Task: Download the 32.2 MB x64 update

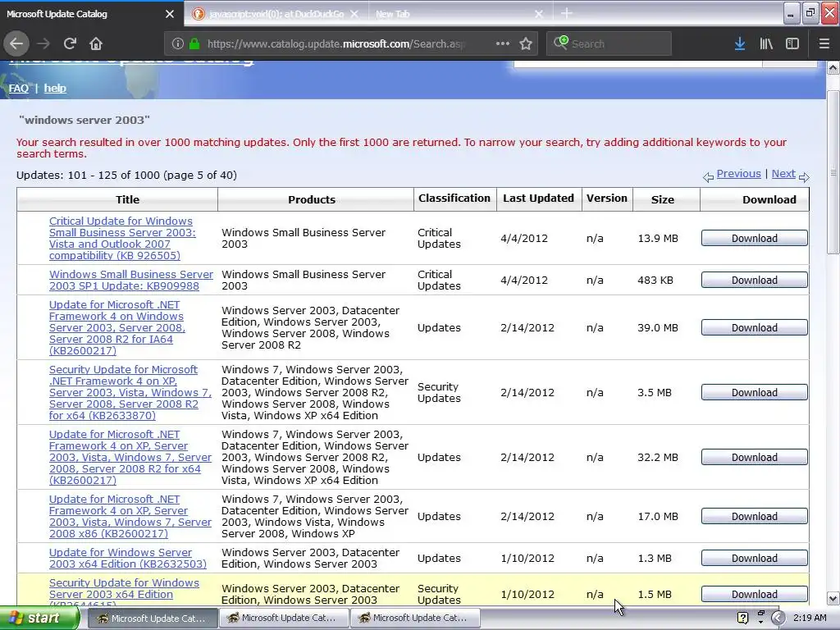Action: click(755, 458)
